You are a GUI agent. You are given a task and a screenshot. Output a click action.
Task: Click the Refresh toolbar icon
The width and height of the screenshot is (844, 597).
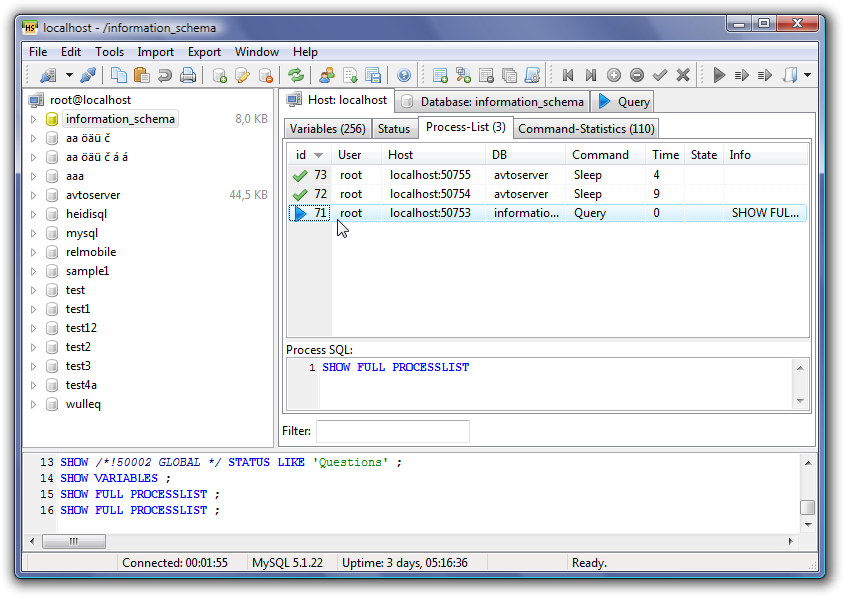point(296,75)
